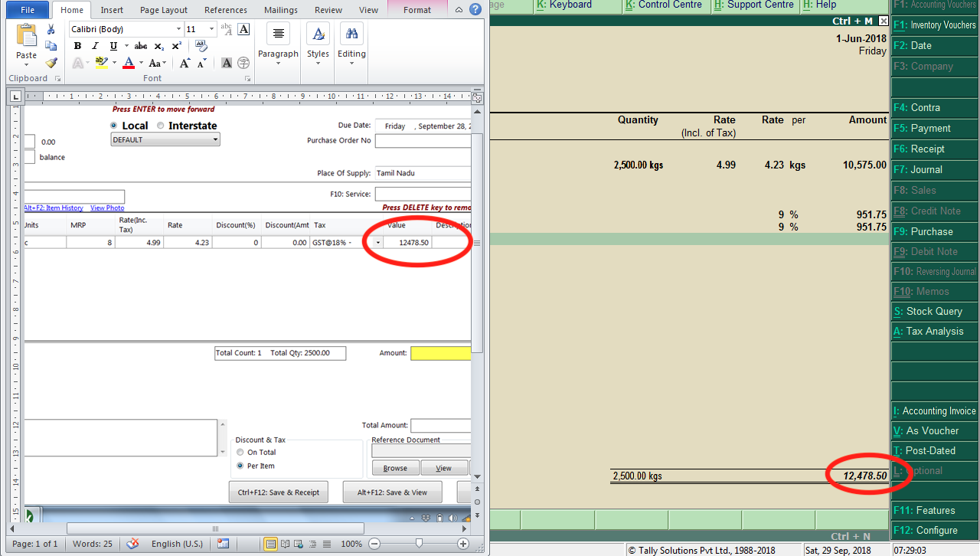Screen dimensions: 980x556
Task: Expand the font color arrow
Action: [142, 63]
